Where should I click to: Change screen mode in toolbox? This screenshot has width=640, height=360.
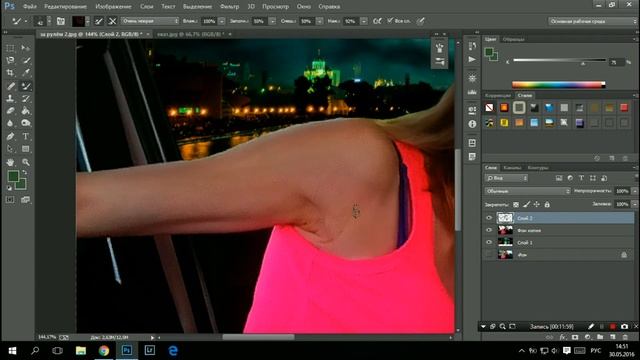[25, 200]
